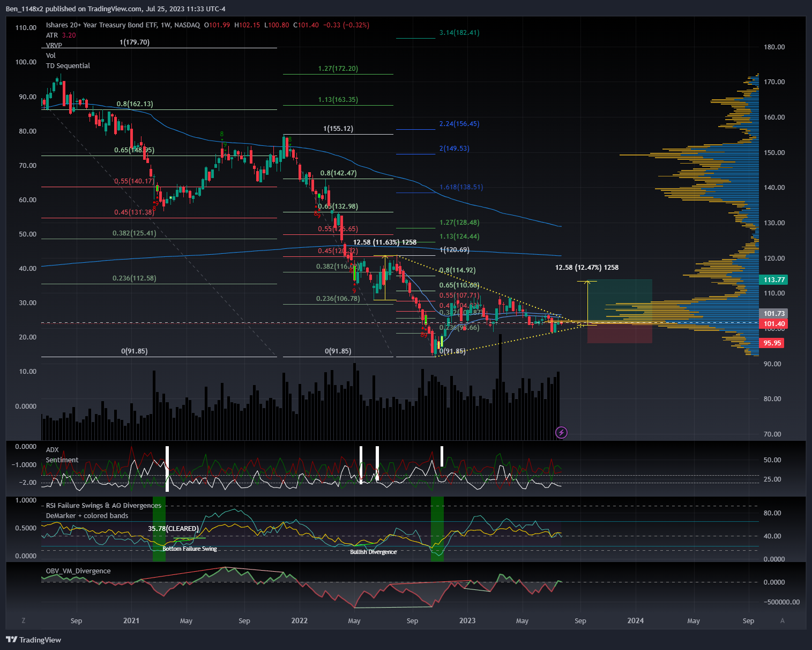Click the 2021 label on the time axis
The height and width of the screenshot is (650, 812).
[131, 621]
